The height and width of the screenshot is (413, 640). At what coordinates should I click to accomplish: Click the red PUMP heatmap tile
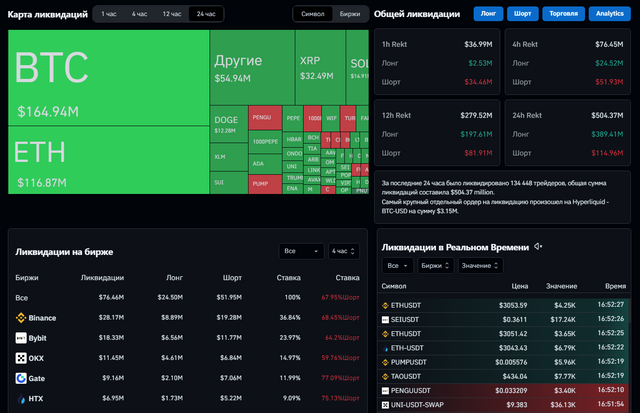coord(265,184)
